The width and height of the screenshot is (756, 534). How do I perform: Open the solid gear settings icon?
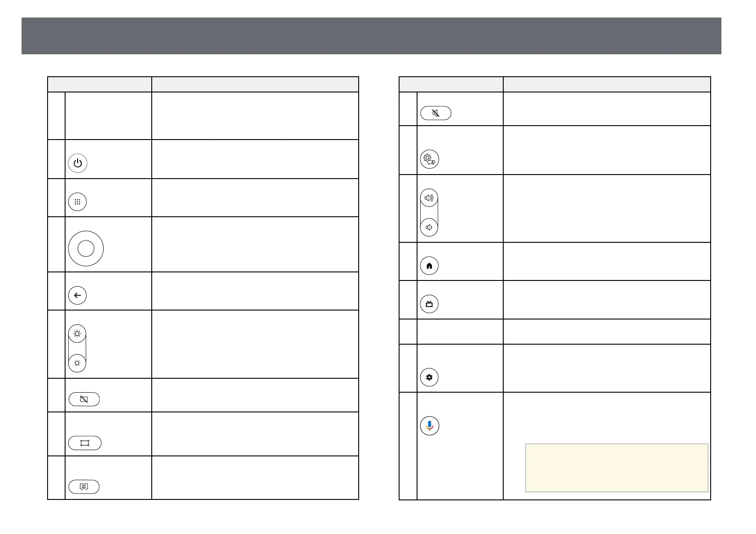pos(429,377)
